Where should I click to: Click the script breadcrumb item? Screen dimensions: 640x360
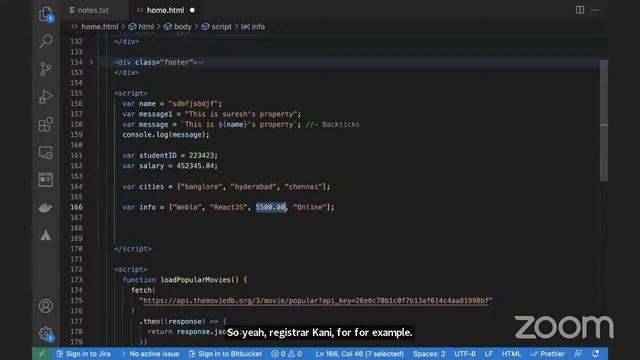222,27
